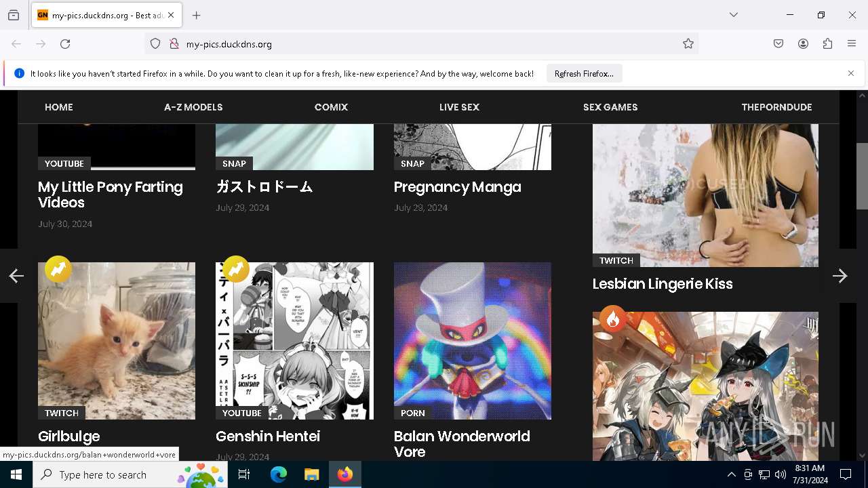The width and height of the screenshot is (868, 488).
Task: Open the network tray icon
Action: [x=764, y=474]
